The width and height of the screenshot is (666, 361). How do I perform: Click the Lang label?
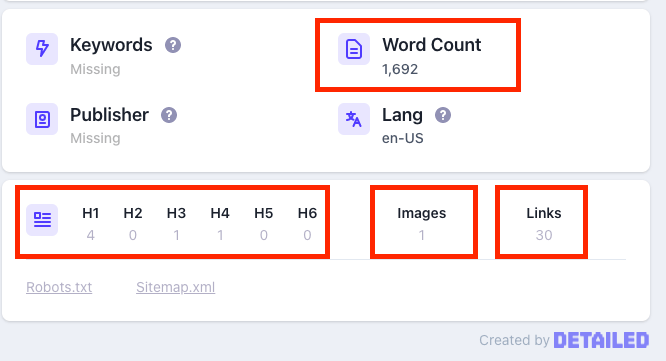click(402, 115)
